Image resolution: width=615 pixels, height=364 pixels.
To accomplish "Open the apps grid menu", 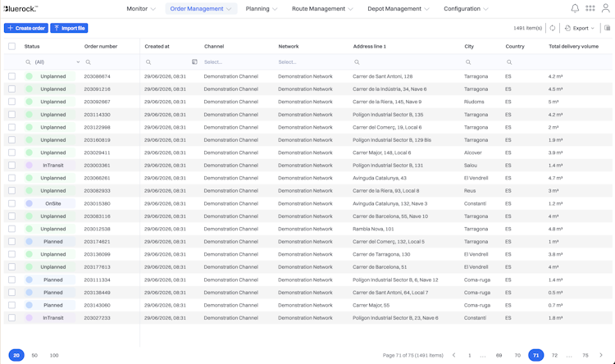I will pyautogui.click(x=590, y=8).
